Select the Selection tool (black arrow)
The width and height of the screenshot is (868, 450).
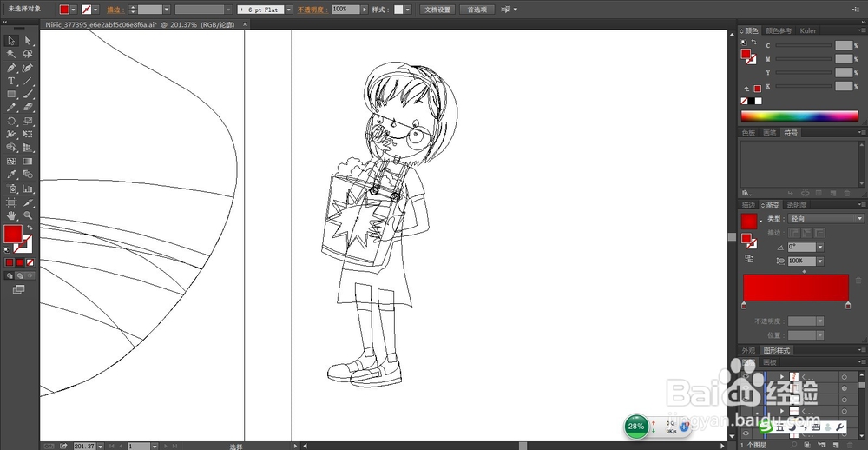click(11, 41)
